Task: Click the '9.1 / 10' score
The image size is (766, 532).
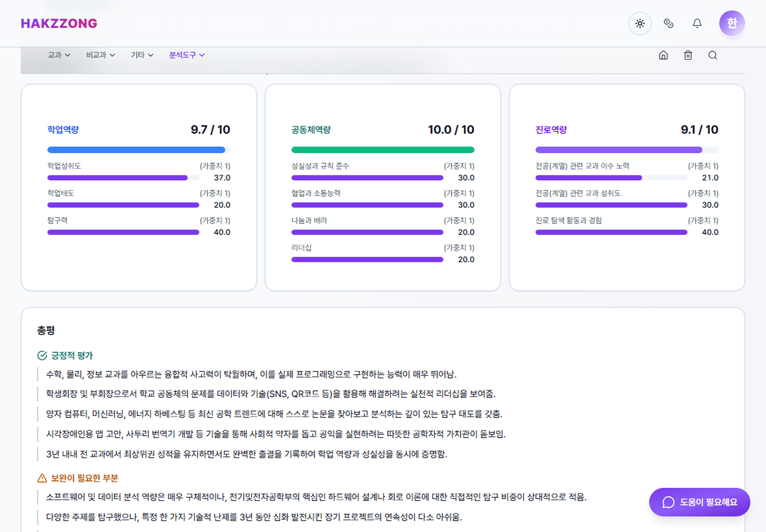Action: tap(699, 130)
